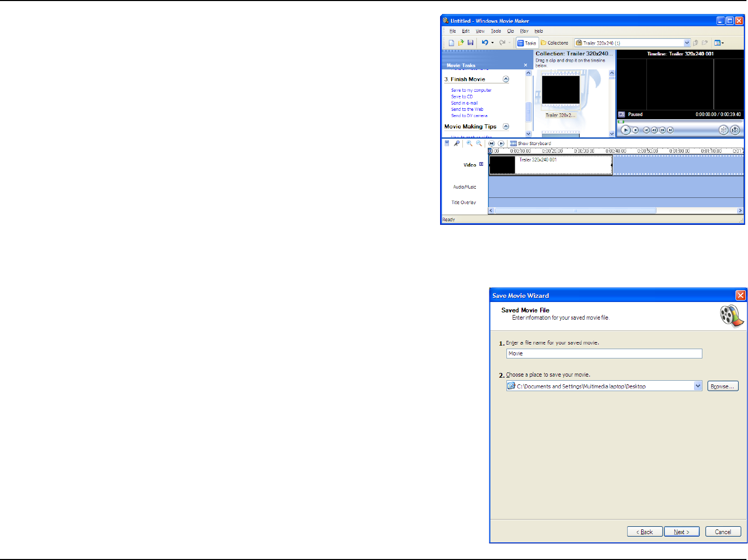
Task: Close the Movie Tasks pane
Action: pyautogui.click(x=526, y=65)
